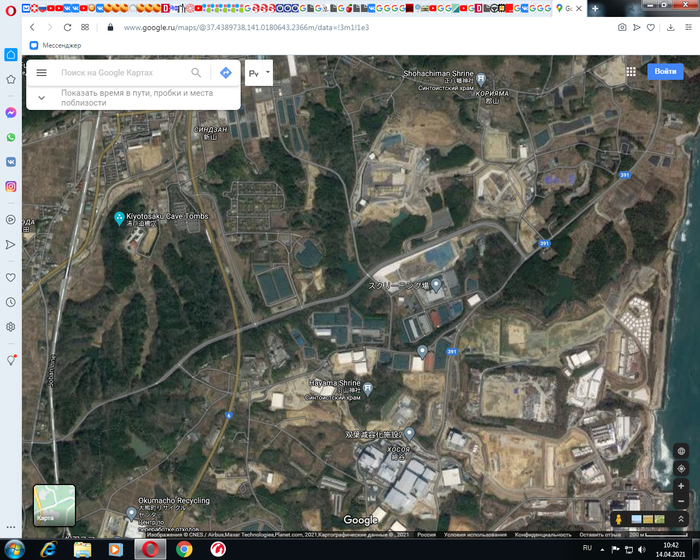Close the Google Maps tab

tap(579, 8)
